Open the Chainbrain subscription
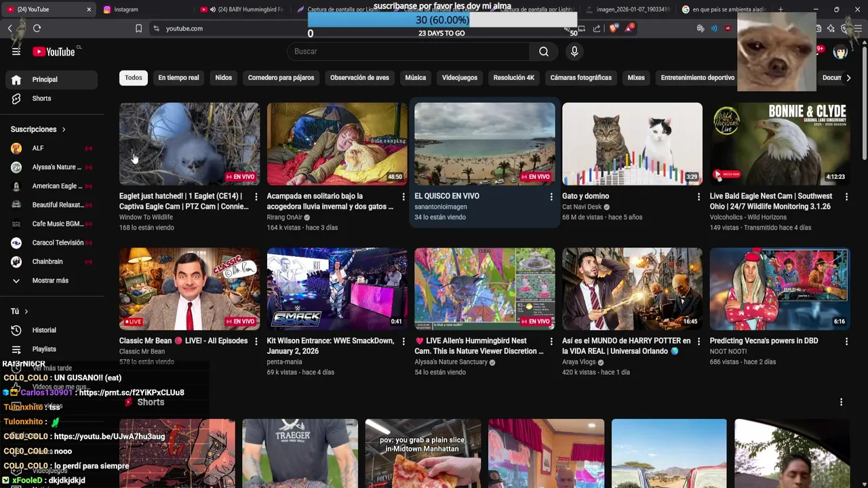The height and width of the screenshot is (488, 868). pos(52,262)
